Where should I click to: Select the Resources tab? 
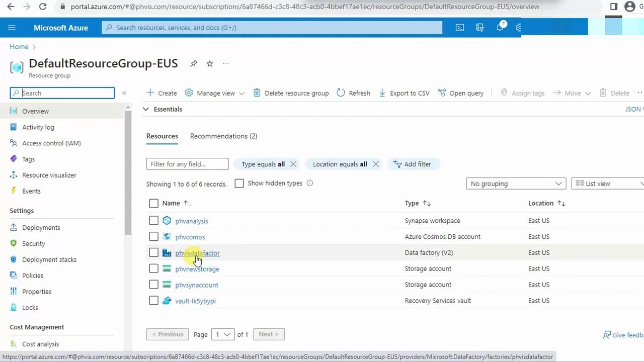[162, 136]
